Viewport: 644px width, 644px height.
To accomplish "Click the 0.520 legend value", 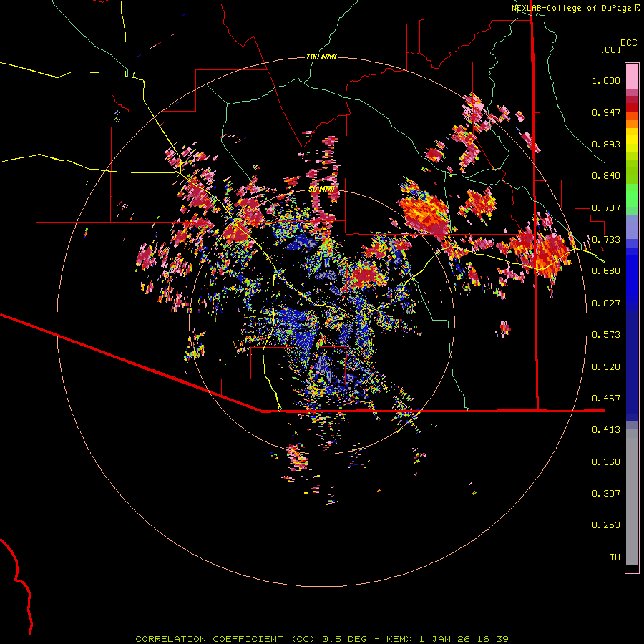I will coord(606,367).
